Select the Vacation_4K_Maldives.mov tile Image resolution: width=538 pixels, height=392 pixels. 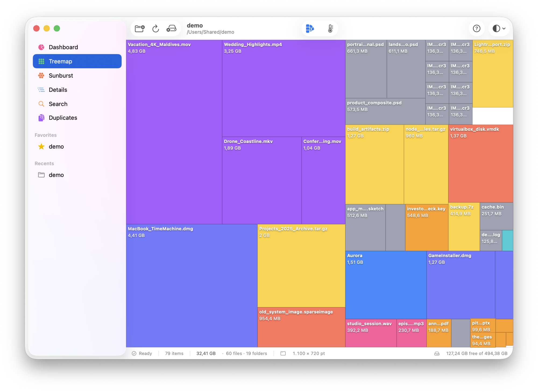174,132
